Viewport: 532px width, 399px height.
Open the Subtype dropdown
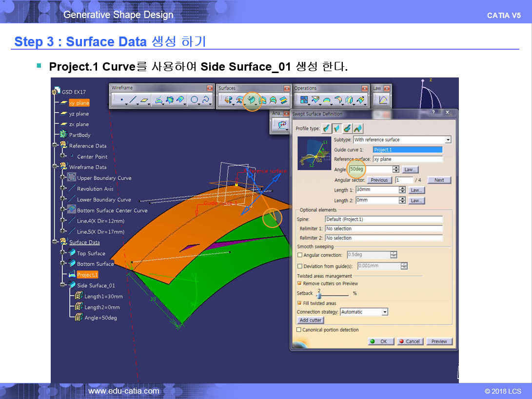[448, 140]
